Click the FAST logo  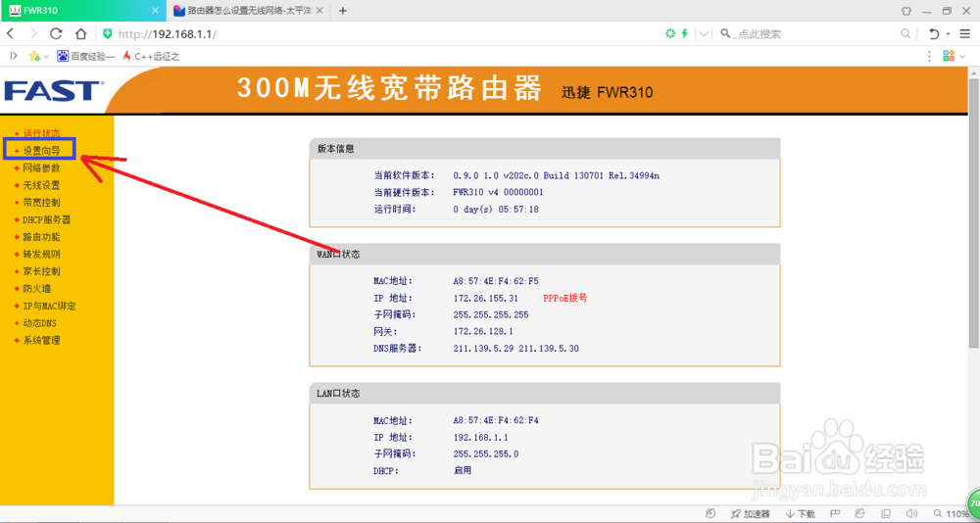click(54, 91)
